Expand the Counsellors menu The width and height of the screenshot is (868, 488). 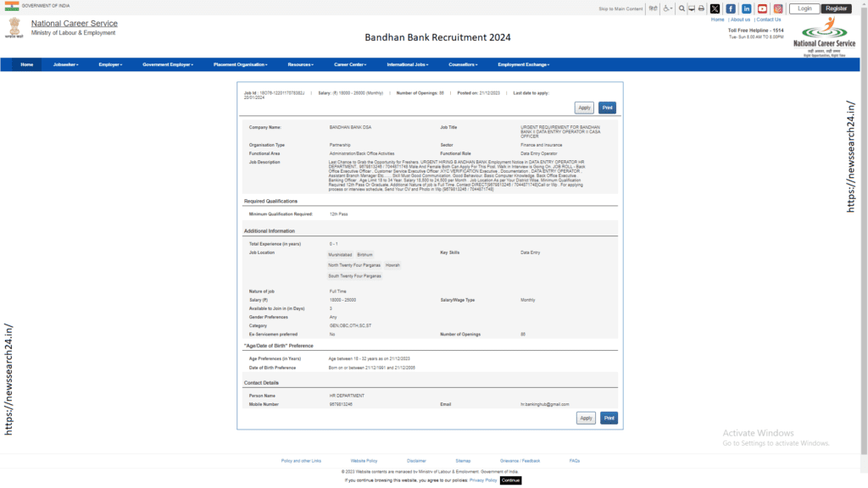pos(463,64)
